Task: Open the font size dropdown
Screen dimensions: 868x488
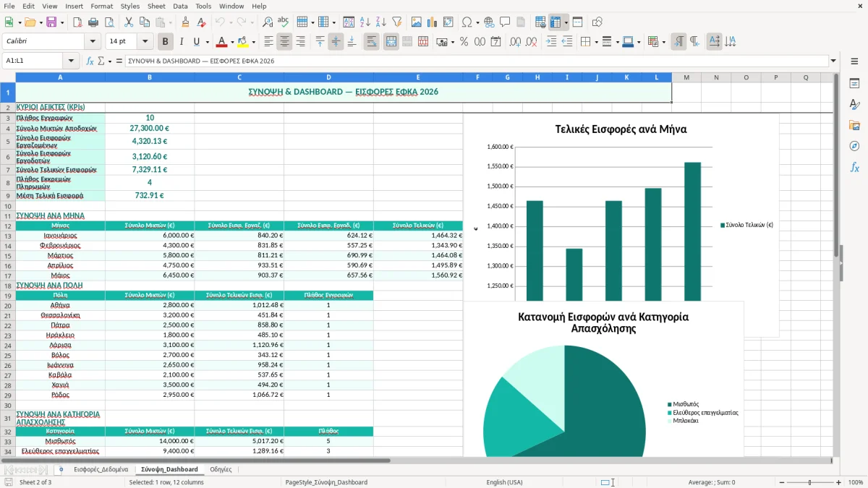Action: (145, 42)
